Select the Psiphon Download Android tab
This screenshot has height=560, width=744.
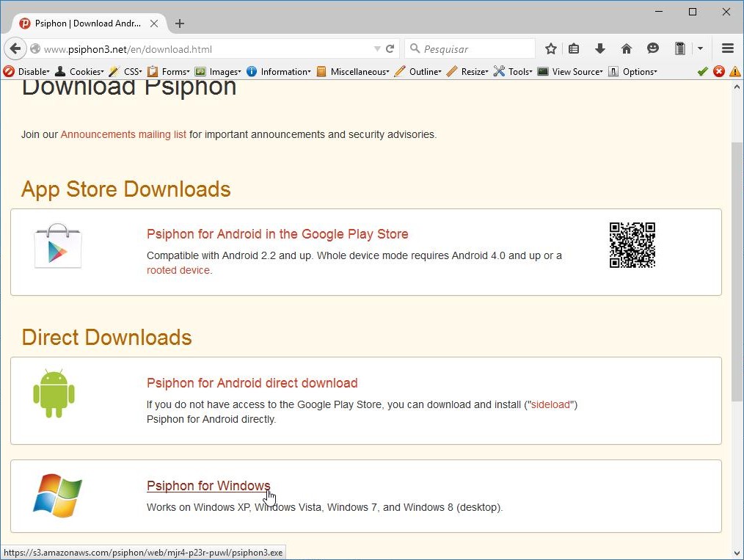tap(88, 23)
